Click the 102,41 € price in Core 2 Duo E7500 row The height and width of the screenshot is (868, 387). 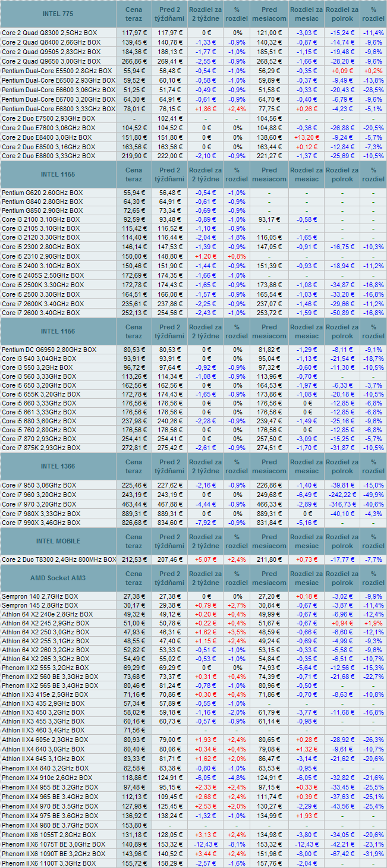pyautogui.click(x=170, y=118)
